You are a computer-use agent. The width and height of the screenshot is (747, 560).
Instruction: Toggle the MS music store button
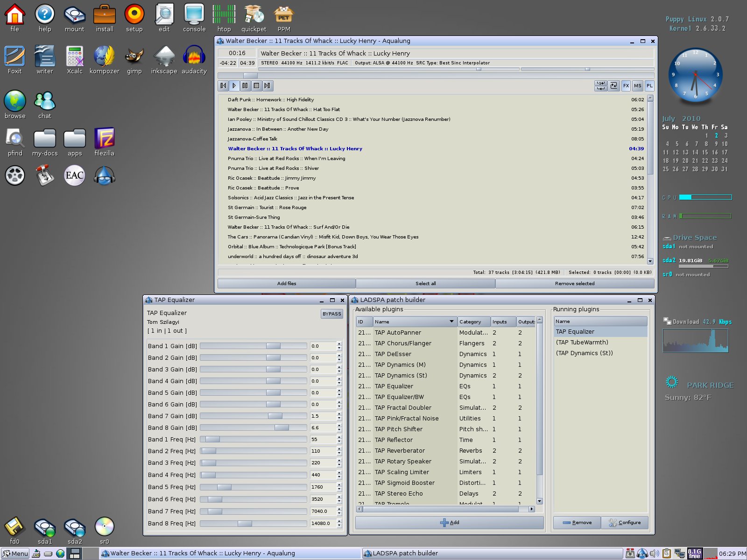click(637, 85)
